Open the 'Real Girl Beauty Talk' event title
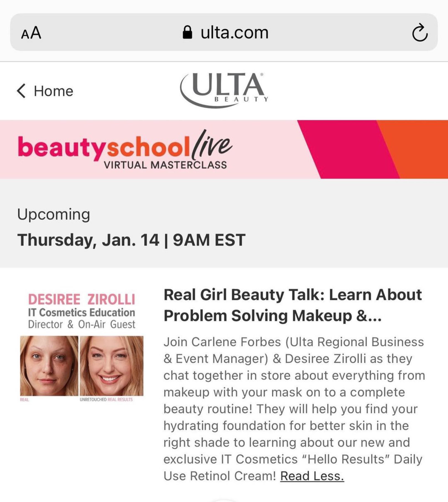Screen dimensions: 448x502 coord(293,305)
